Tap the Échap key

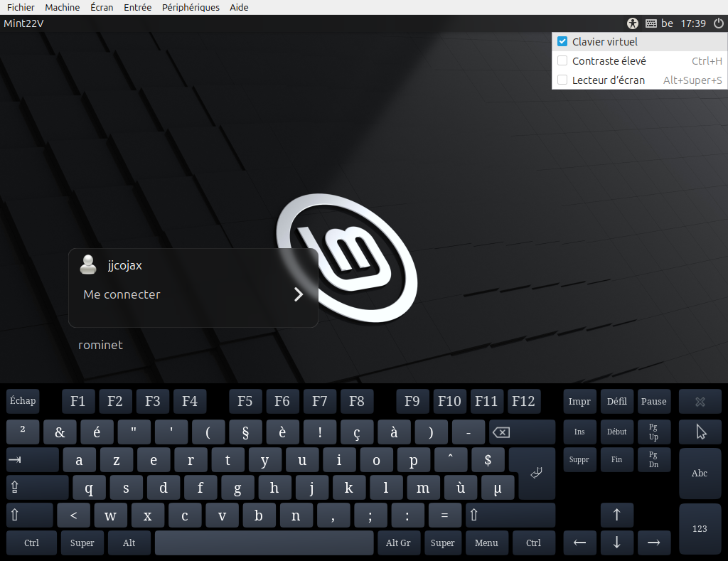coord(23,401)
